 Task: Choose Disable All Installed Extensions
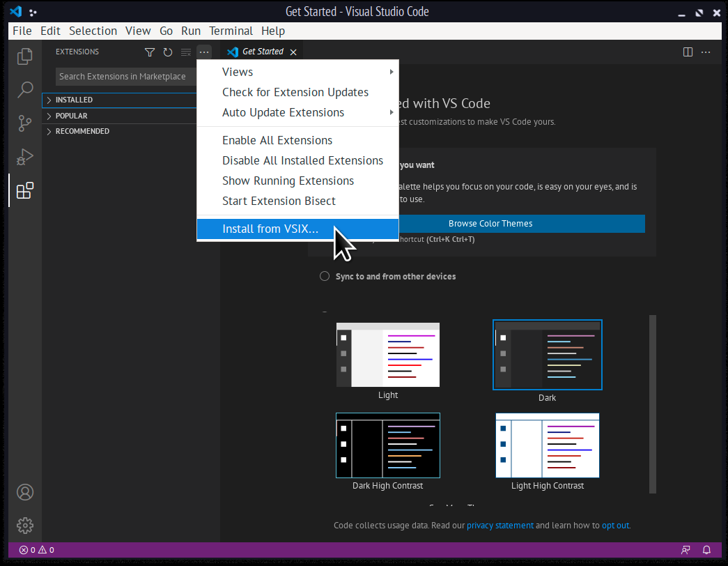pyautogui.click(x=297, y=160)
